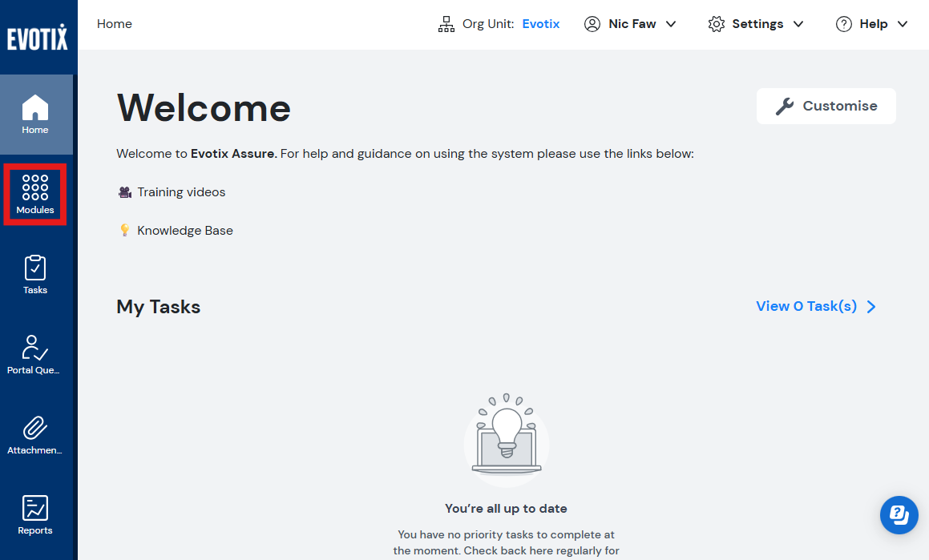The image size is (929, 560).
Task: Click the View Tasks chevron arrow
Action: [871, 307]
